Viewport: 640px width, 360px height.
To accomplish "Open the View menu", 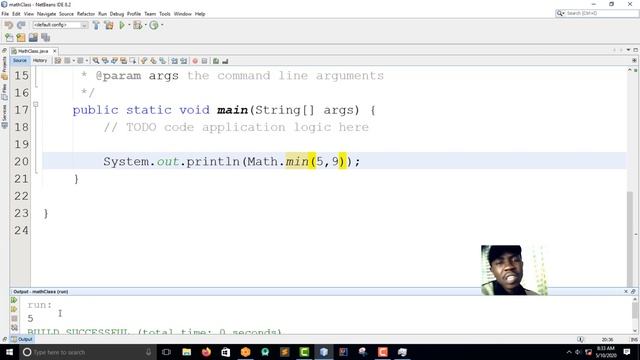I will pyautogui.click(x=29, y=14).
